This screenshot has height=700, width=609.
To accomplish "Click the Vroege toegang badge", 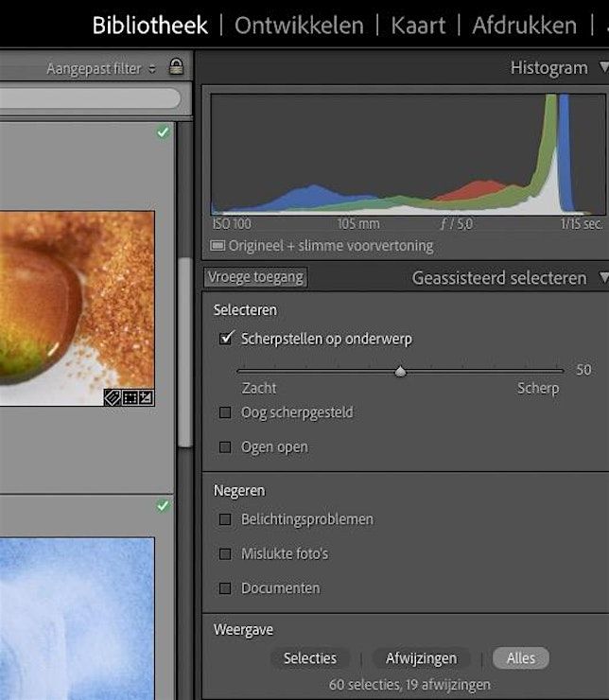I will coord(255,277).
